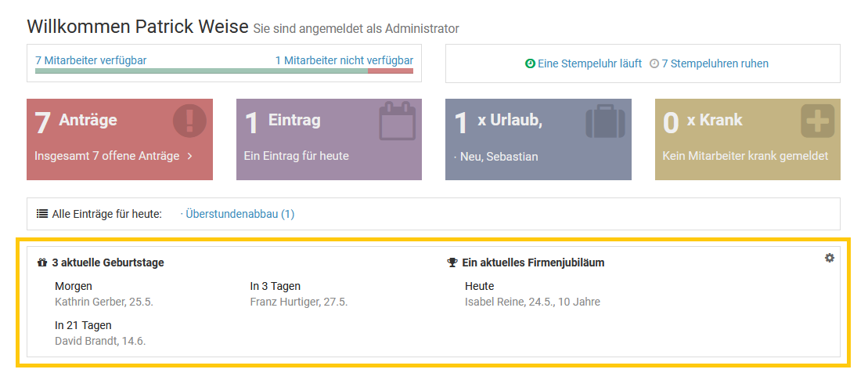Click the green running clock icon
This screenshot has width=868, height=391.
pyautogui.click(x=530, y=64)
